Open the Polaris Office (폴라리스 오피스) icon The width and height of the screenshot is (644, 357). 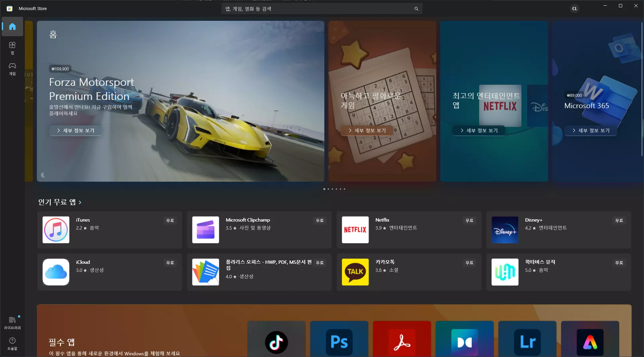click(x=206, y=272)
